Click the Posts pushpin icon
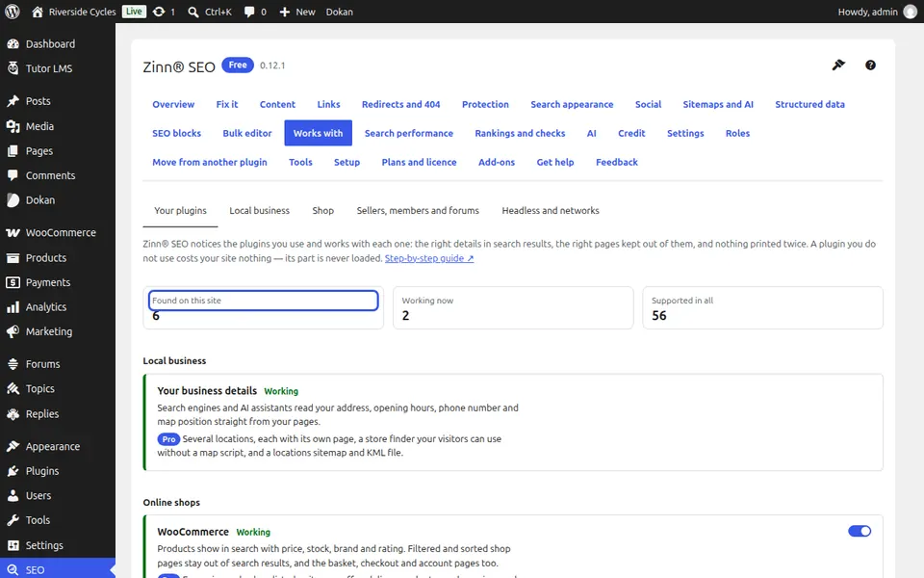This screenshot has height=578, width=924. point(13,101)
